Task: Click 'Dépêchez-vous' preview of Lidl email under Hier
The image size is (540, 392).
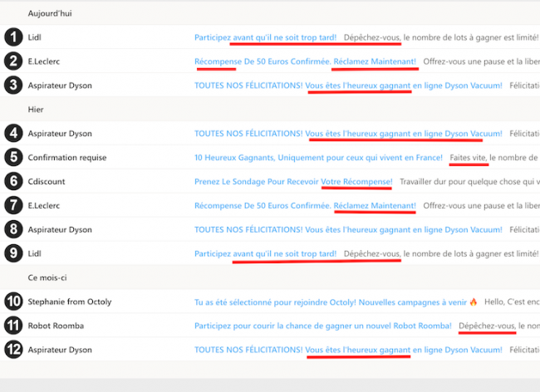Action: pyautogui.click(x=441, y=253)
